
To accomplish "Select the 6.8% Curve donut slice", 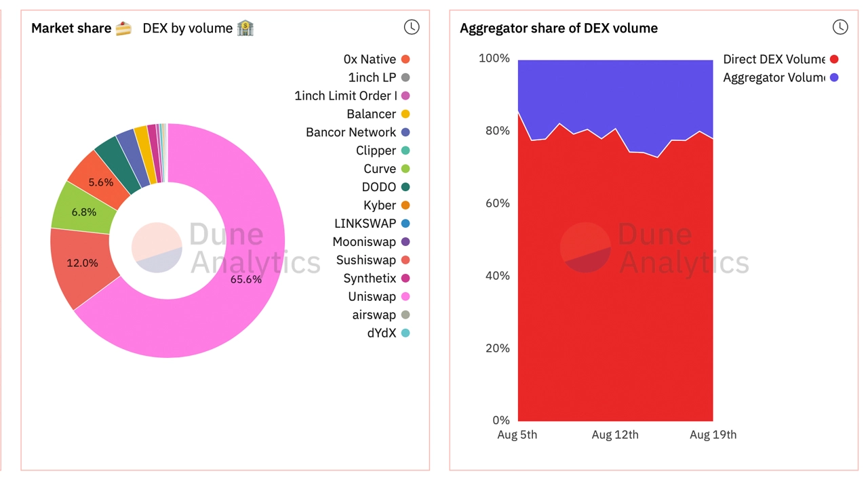I will pyautogui.click(x=83, y=211).
